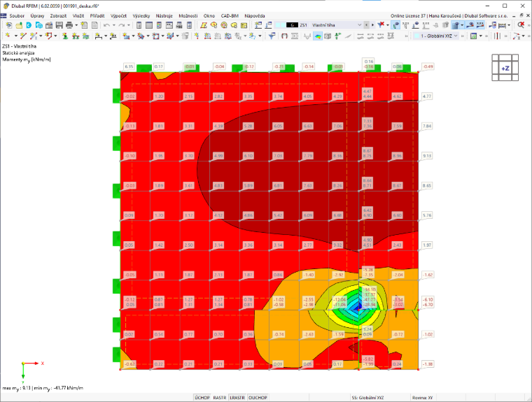Toggle result values on surfaces icon
The height and width of the screenshot is (402, 532).
455,25
